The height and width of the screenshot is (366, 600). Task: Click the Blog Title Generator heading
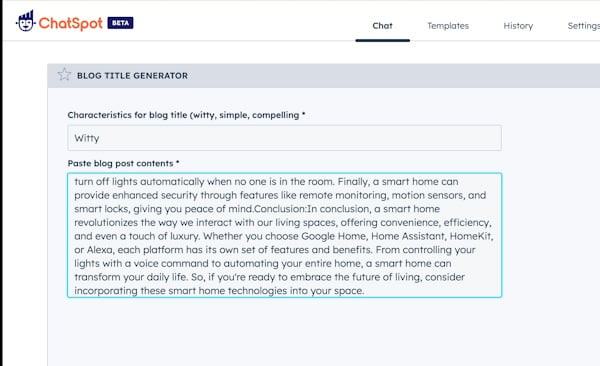[132, 76]
